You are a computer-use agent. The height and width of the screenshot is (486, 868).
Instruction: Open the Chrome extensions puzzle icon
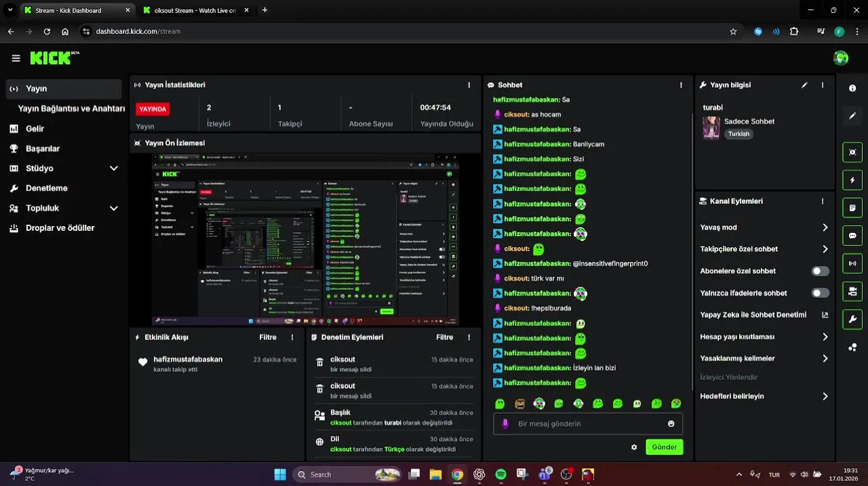[x=794, y=31]
